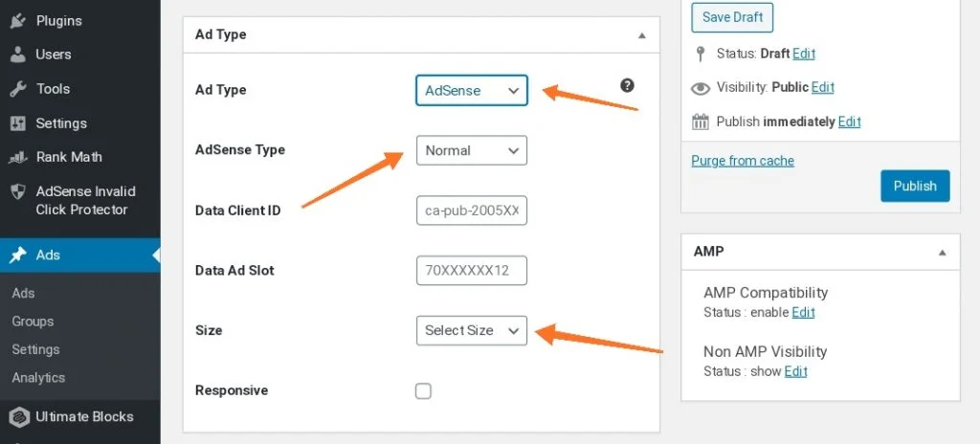Click the blue Publish button
This screenshot has height=444, width=980.
[915, 186]
